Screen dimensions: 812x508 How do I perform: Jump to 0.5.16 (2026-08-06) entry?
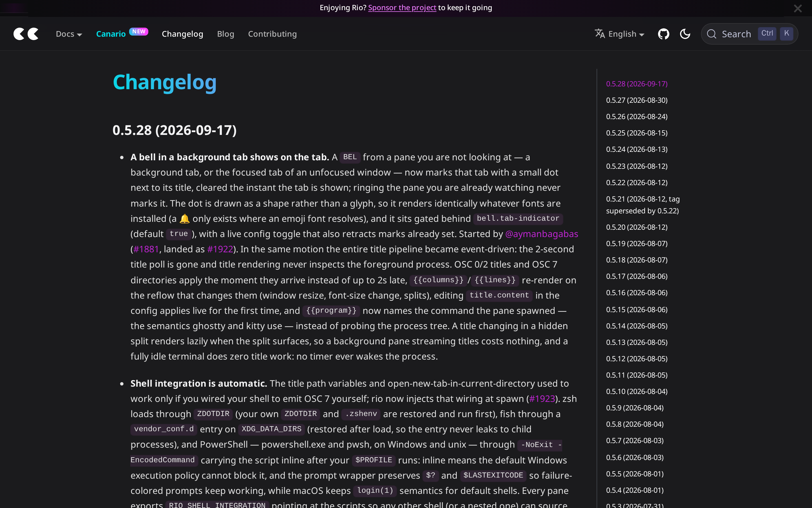[x=637, y=293]
